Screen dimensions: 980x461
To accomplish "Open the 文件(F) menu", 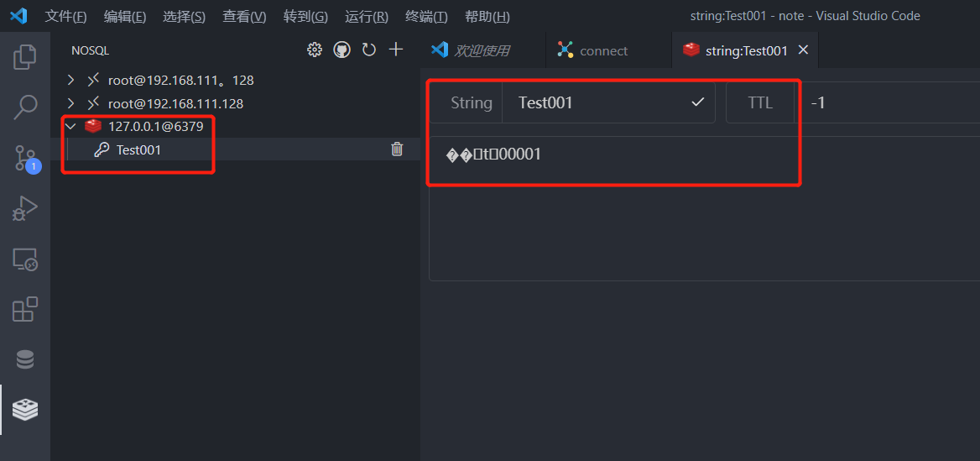I will coord(65,16).
